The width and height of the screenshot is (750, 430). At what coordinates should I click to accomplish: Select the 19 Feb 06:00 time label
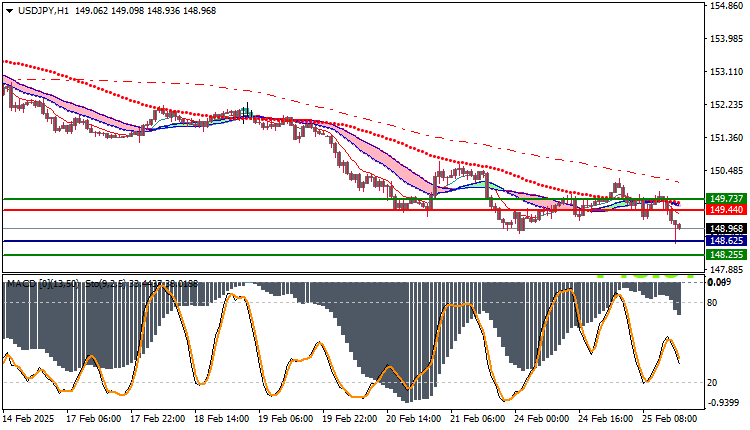click(288, 418)
